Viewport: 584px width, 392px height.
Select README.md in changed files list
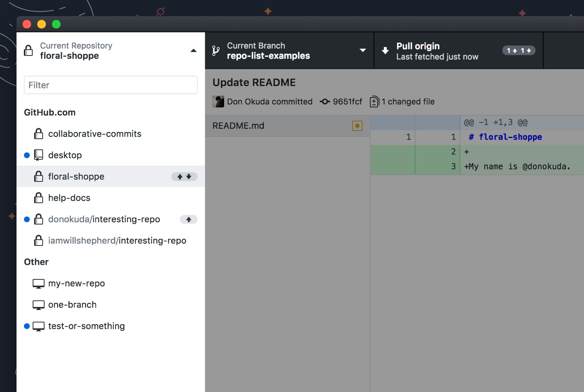(x=288, y=126)
